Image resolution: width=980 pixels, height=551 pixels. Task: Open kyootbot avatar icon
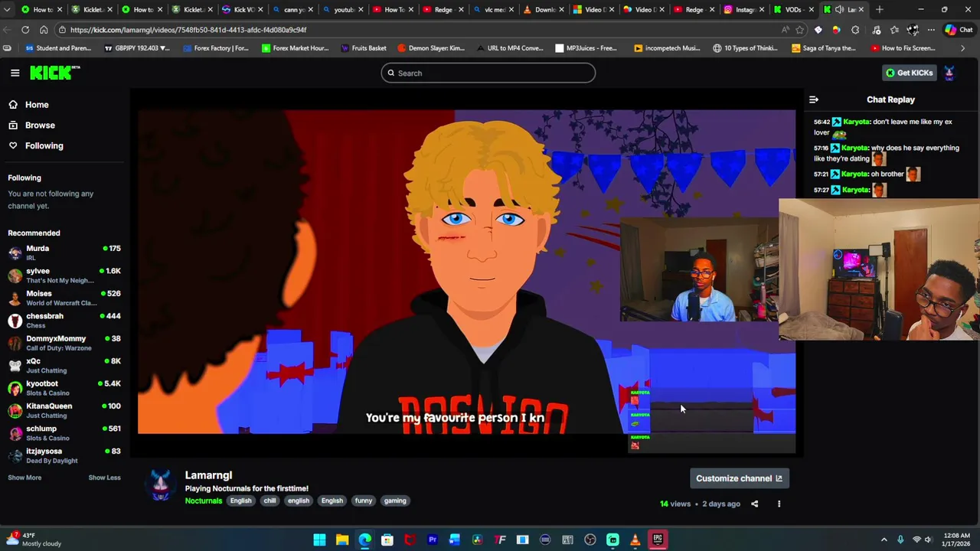(x=15, y=388)
